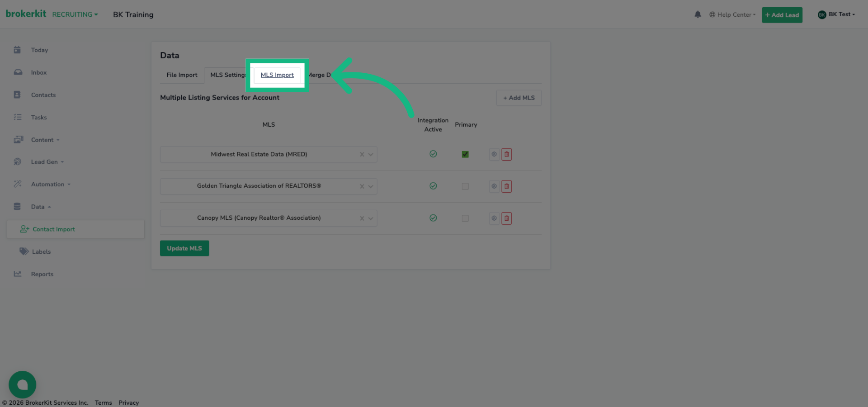The image size is (868, 407).
Task: Click the Today calendar icon
Action: 17,50
